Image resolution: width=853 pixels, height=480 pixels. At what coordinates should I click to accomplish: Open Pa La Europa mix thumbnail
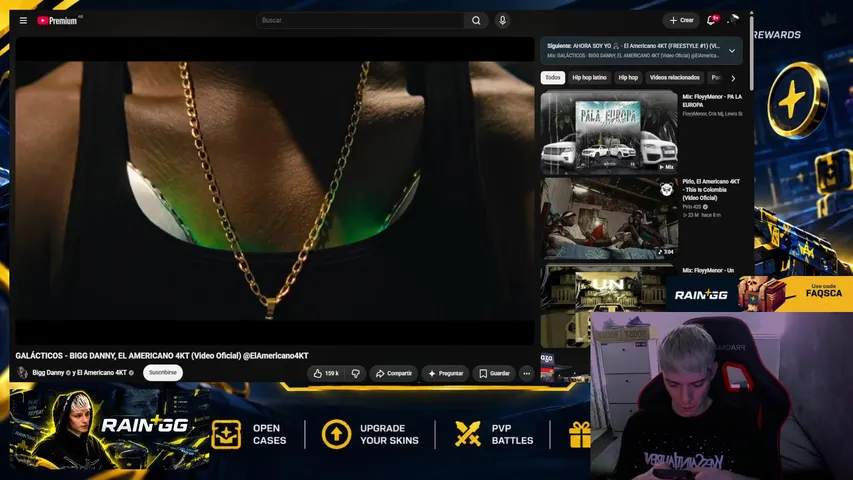point(609,131)
